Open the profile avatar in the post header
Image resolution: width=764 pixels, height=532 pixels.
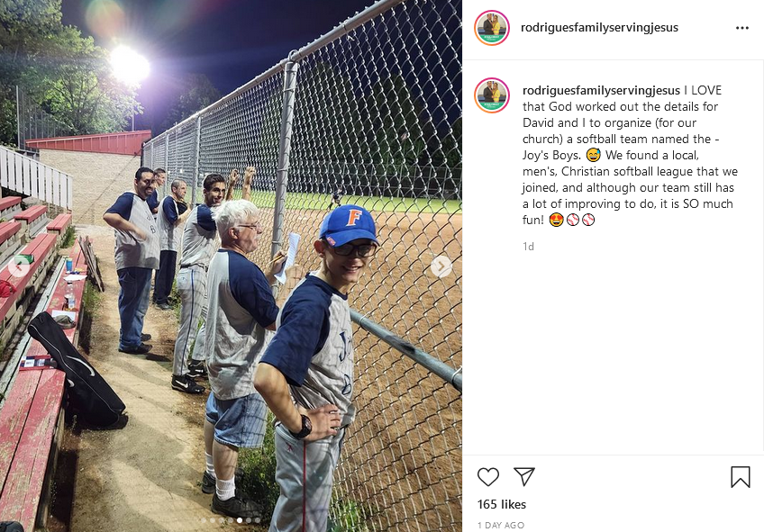(492, 28)
